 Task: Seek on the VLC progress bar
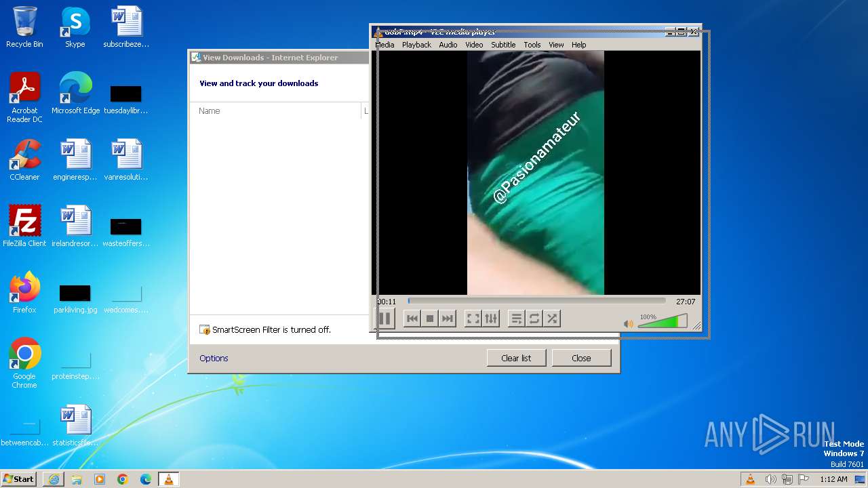pyautogui.click(x=536, y=301)
